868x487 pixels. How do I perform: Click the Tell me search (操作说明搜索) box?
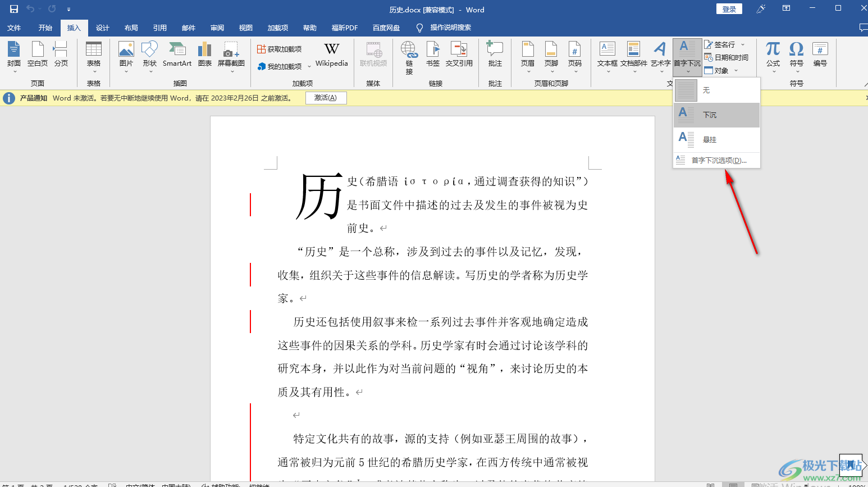[451, 28]
